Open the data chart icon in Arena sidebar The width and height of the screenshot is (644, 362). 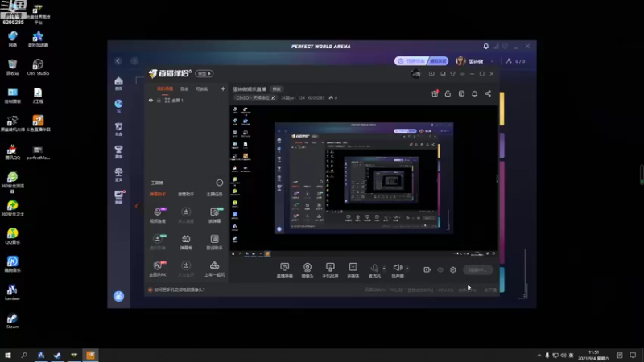click(x=119, y=196)
